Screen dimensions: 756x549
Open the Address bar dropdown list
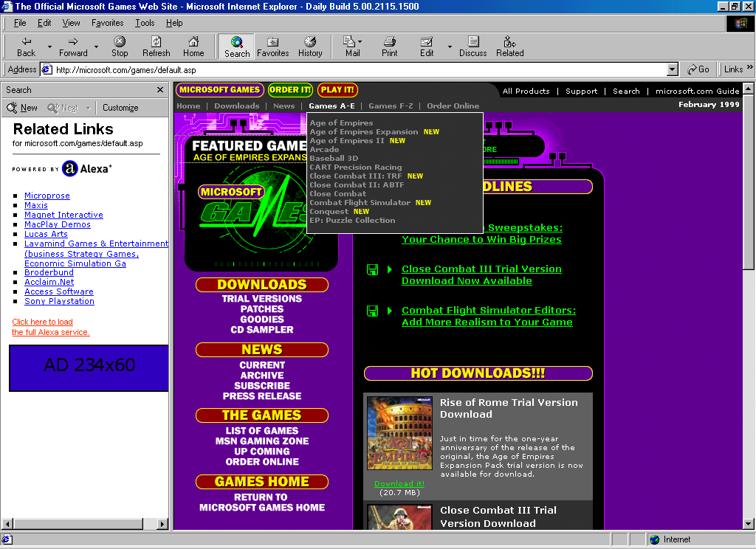(x=673, y=69)
